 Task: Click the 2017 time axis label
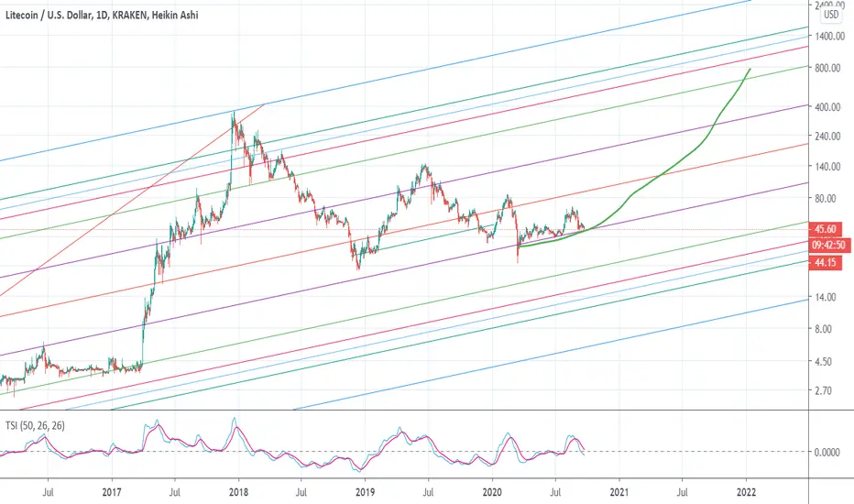coord(112,493)
